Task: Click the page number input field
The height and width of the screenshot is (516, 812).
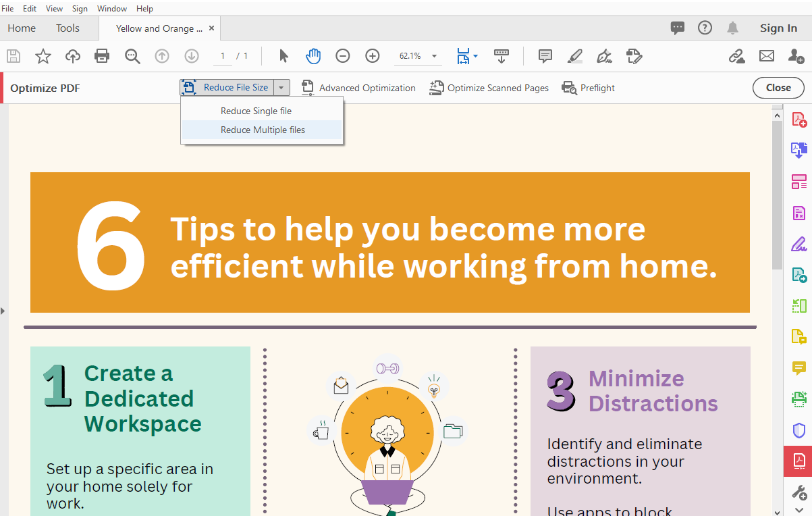Action: [x=223, y=56]
